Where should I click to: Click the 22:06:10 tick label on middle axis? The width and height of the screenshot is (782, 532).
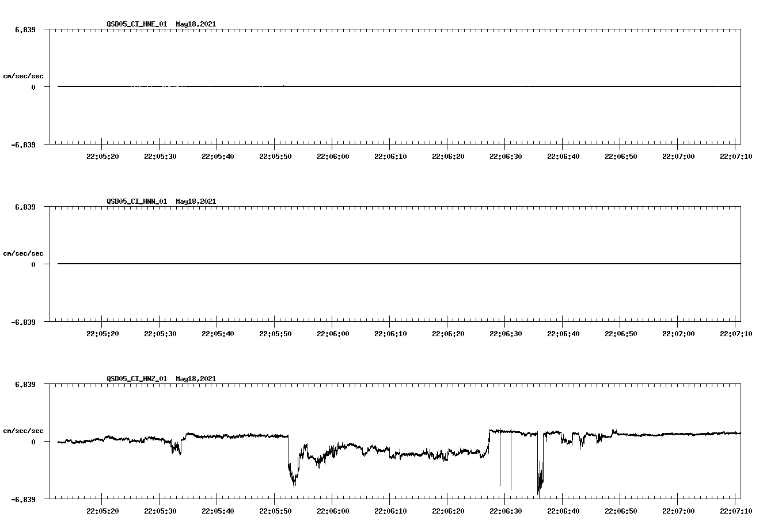[x=390, y=332]
